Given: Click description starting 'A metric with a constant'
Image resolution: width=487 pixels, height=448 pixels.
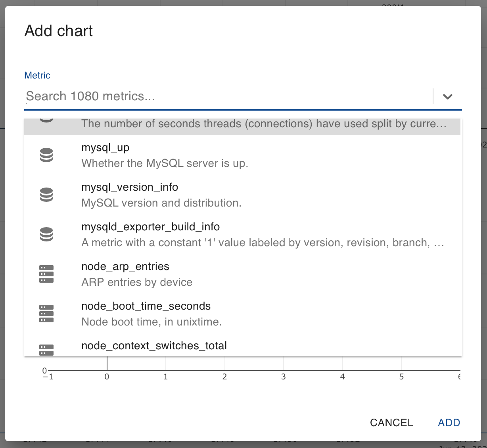Looking at the screenshot, I should click(263, 243).
